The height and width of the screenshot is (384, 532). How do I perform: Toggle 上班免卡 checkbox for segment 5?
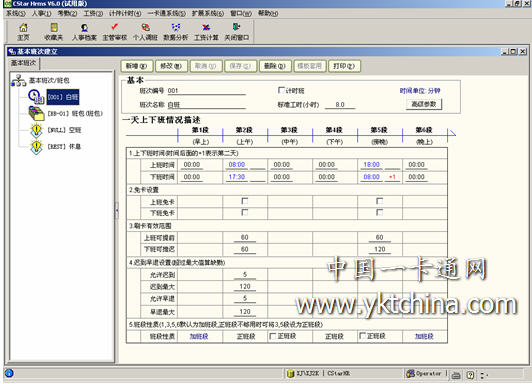pyautogui.click(x=379, y=201)
